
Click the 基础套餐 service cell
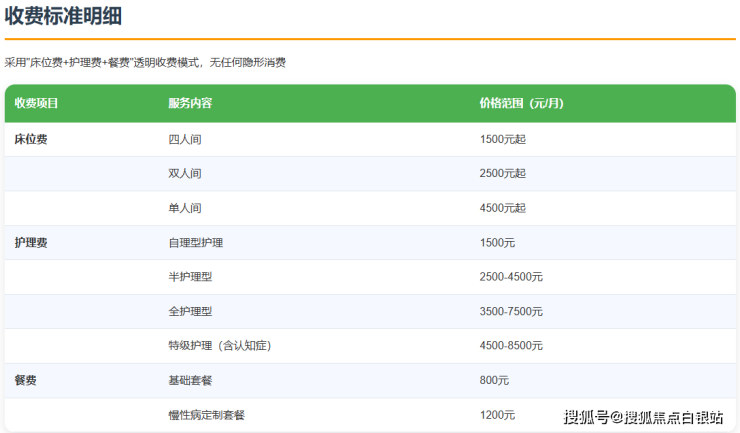coord(190,380)
